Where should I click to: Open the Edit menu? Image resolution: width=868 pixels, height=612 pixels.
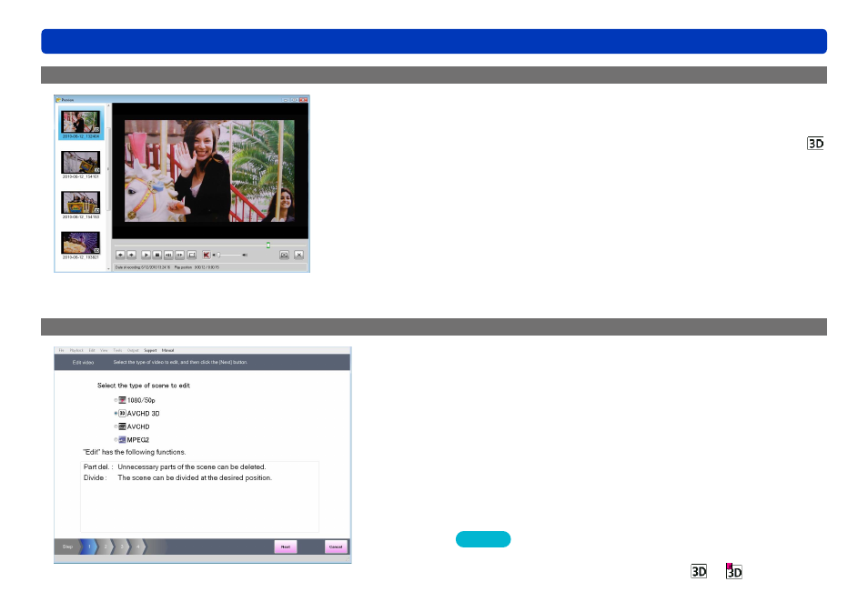(x=92, y=350)
